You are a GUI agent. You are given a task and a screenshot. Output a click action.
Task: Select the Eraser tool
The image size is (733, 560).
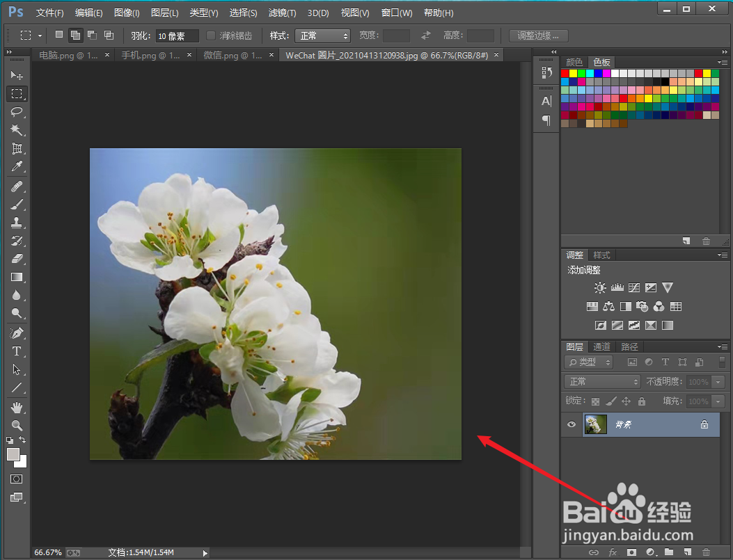(17, 259)
